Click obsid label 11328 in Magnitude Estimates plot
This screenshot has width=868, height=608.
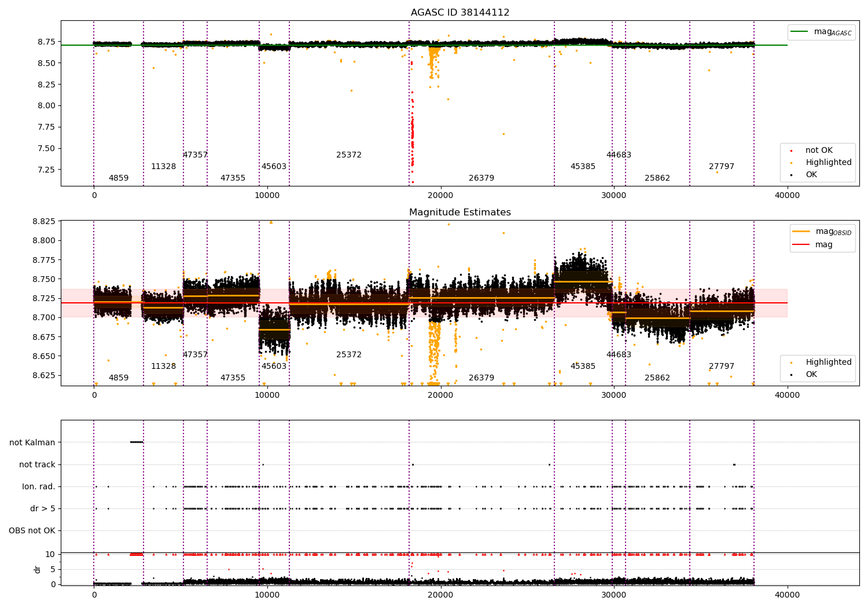point(164,367)
